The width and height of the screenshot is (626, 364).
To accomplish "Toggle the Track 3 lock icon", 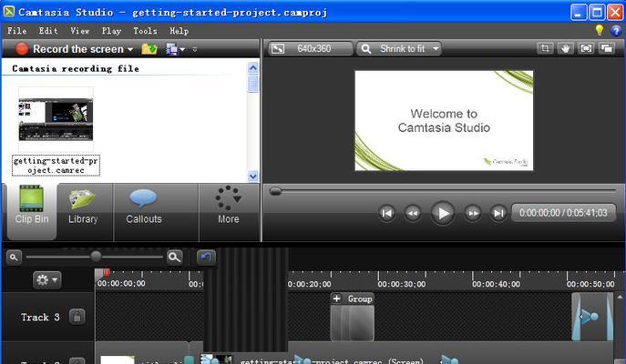I will pyautogui.click(x=77, y=317).
